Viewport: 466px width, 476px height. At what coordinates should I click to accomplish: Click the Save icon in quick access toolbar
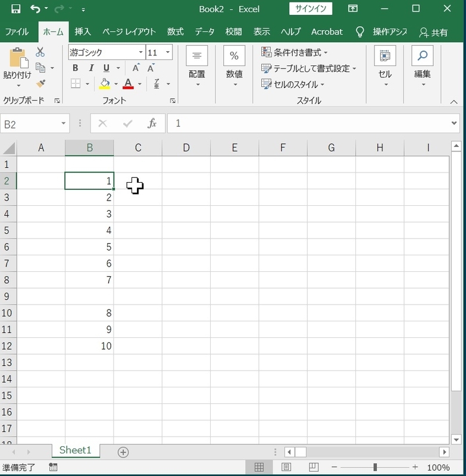coord(15,9)
